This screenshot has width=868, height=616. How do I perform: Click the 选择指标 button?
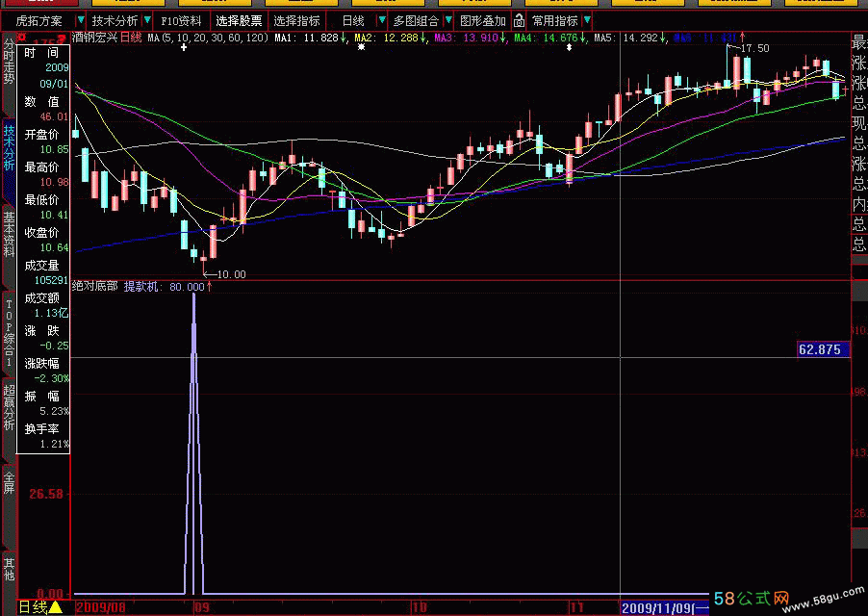296,20
